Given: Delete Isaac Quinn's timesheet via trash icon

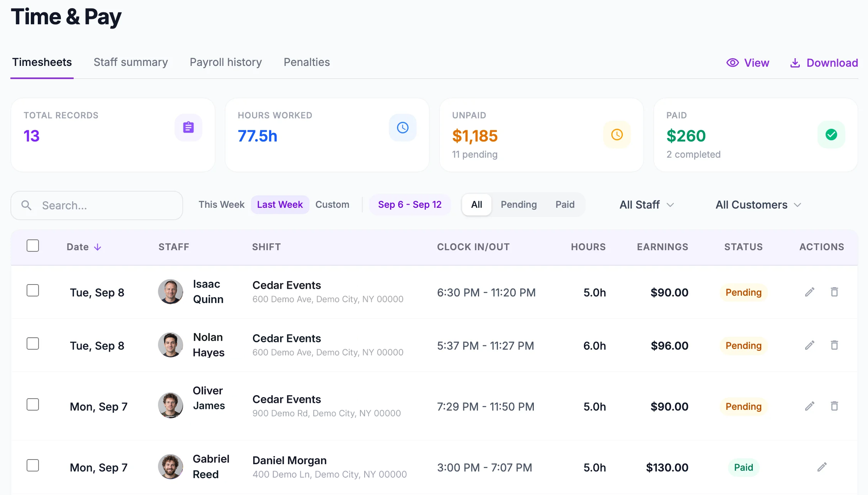Looking at the screenshot, I should (834, 292).
